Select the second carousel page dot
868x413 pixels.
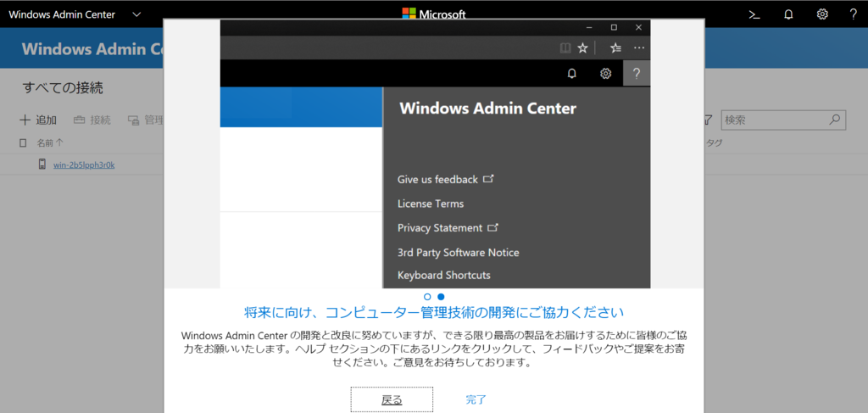pyautogui.click(x=441, y=297)
